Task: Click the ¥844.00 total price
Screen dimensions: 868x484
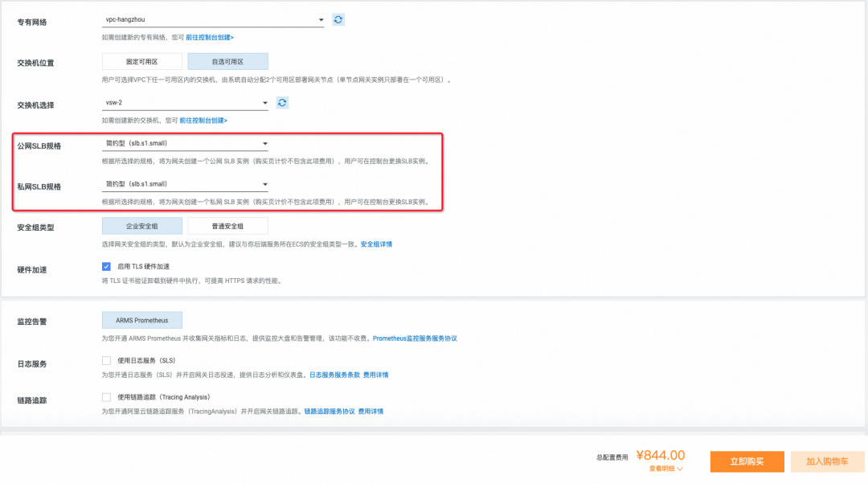Action: pos(661,455)
